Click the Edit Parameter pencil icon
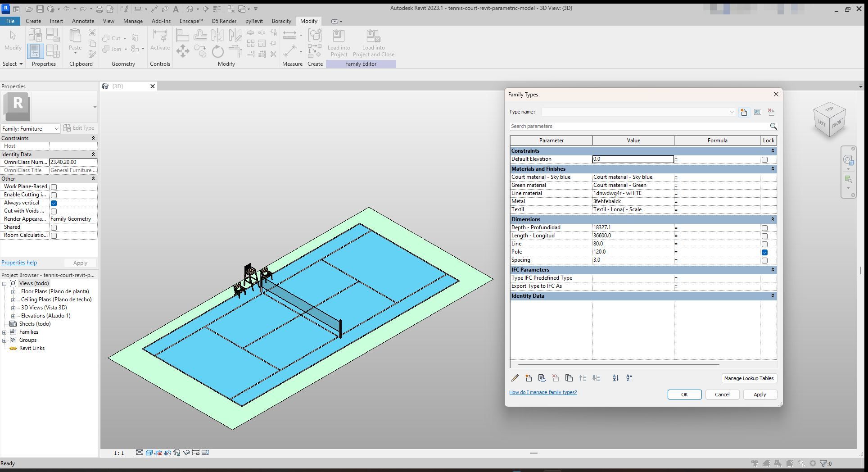Screen dimensions: 868x472 click(515, 378)
